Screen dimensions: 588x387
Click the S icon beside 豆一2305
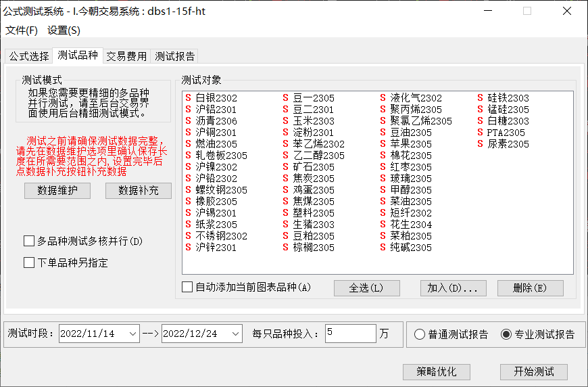[285, 98]
